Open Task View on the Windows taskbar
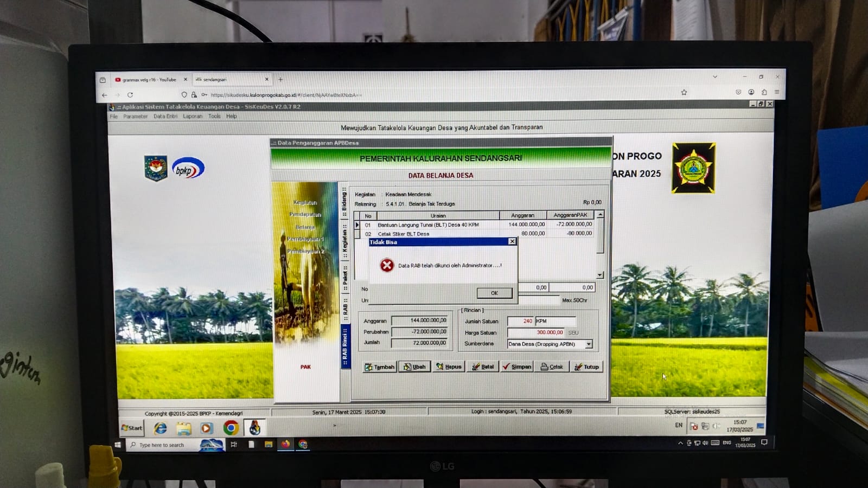The height and width of the screenshot is (488, 868). pyautogui.click(x=234, y=445)
